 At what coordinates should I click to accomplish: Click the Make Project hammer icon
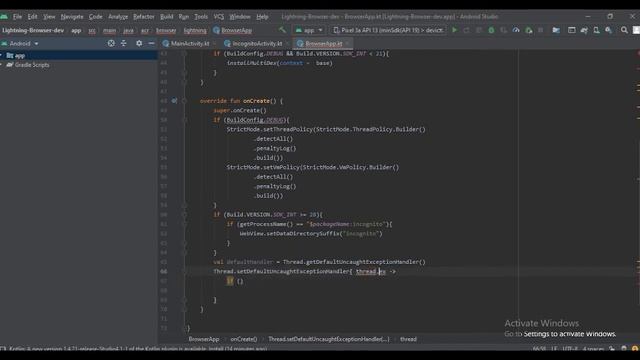point(282,30)
